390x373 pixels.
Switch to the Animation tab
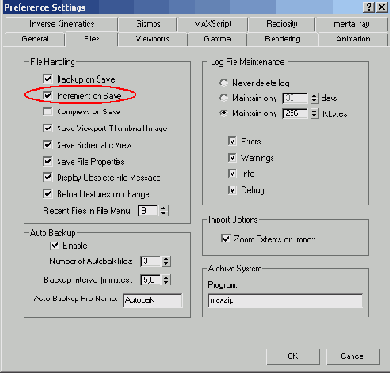pos(353,39)
